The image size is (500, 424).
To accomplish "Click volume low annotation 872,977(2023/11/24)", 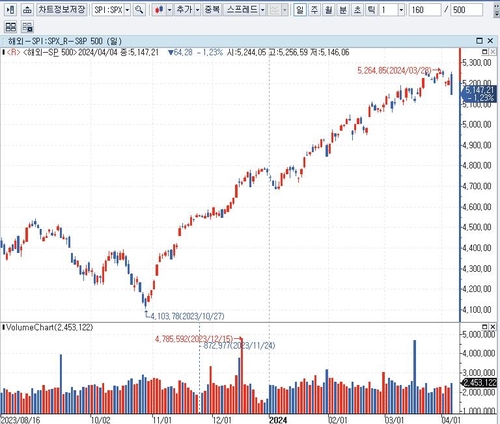I will tap(239, 346).
